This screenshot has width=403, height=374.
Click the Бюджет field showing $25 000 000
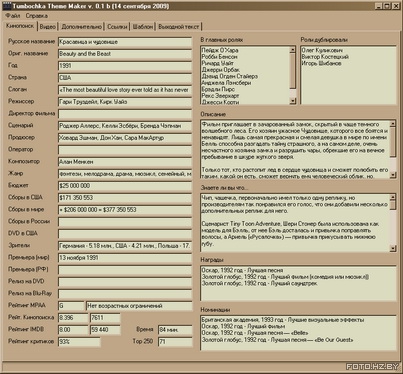(125, 186)
